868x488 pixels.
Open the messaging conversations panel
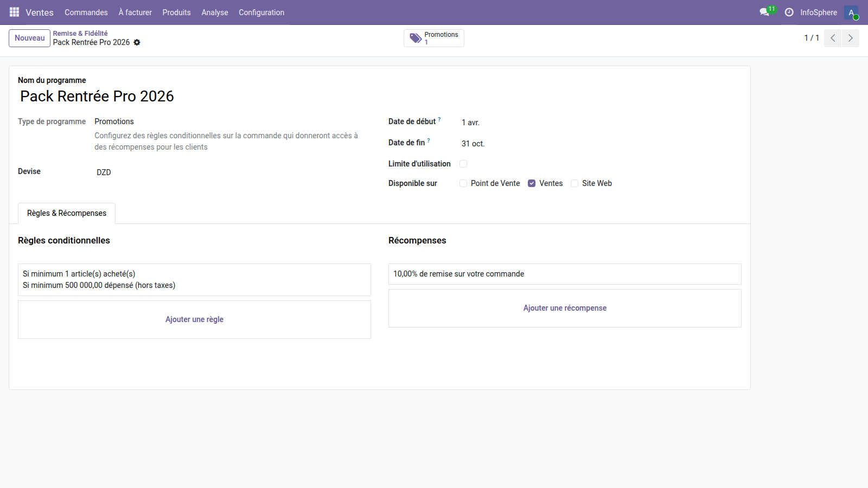tap(764, 12)
